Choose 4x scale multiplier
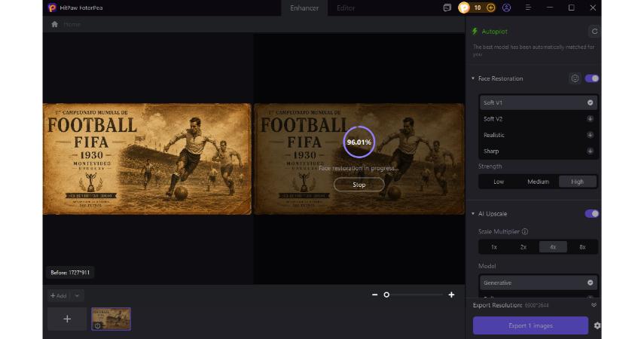This screenshot has height=339, width=644. pos(553,247)
